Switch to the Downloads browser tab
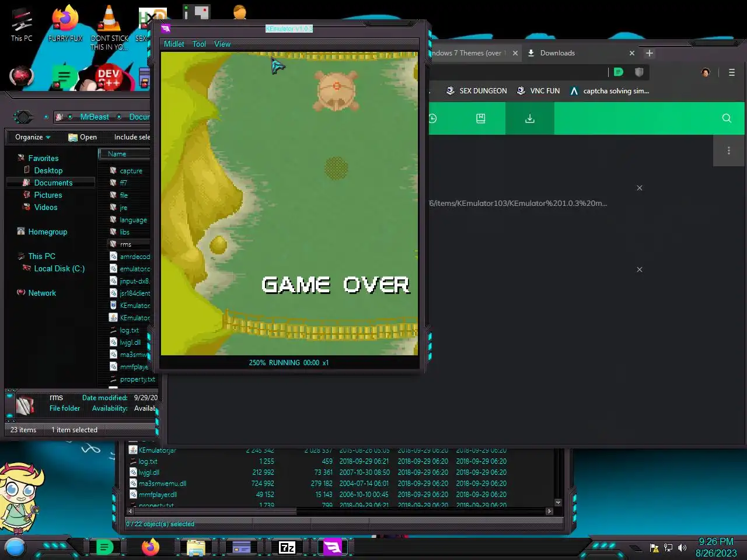Screen dimensions: 747x560 tap(557, 53)
